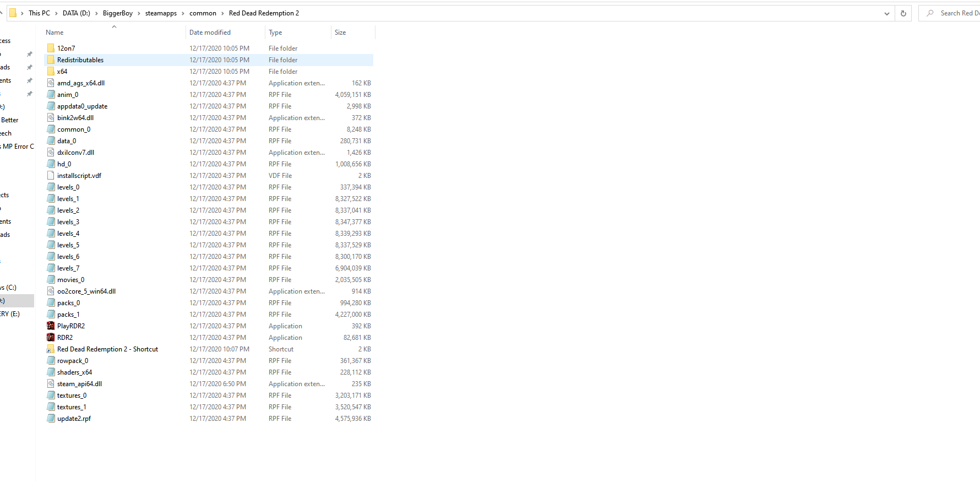980x482 pixels.
Task: Expand the chevron after common in path
Action: (222, 13)
